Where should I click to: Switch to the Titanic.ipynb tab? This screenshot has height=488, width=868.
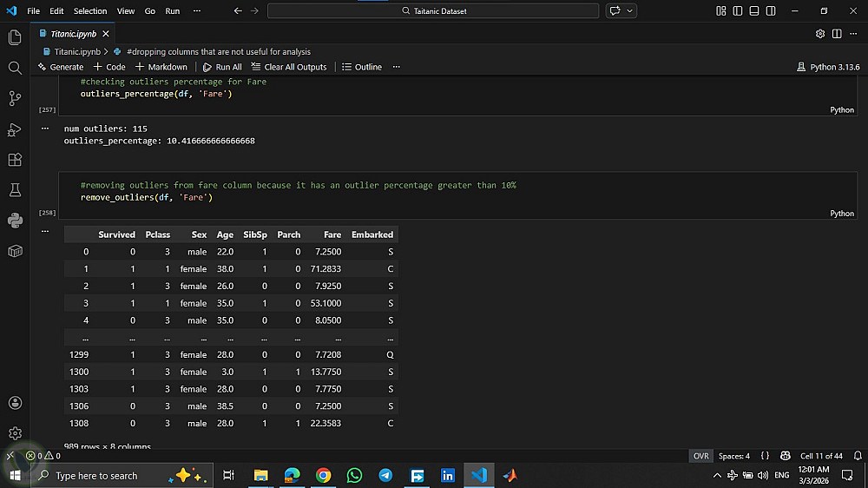[73, 34]
